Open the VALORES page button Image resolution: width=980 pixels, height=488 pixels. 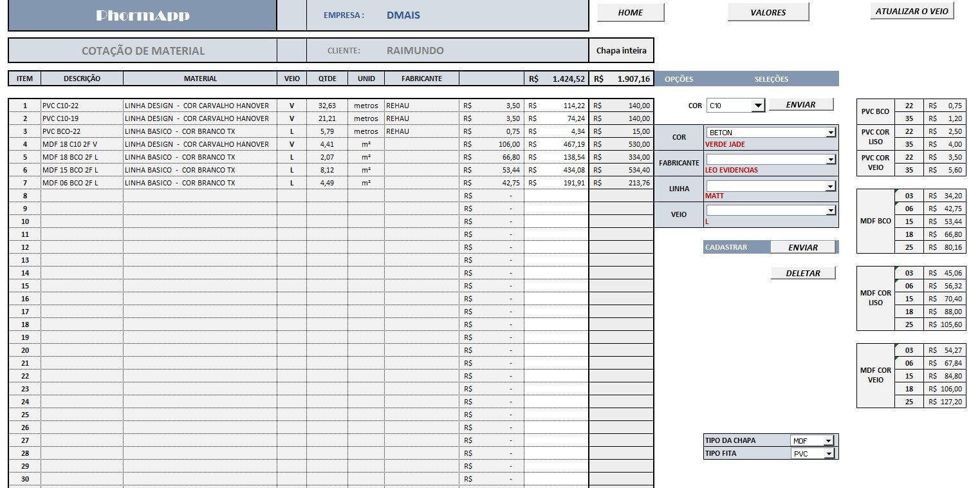[x=768, y=13]
